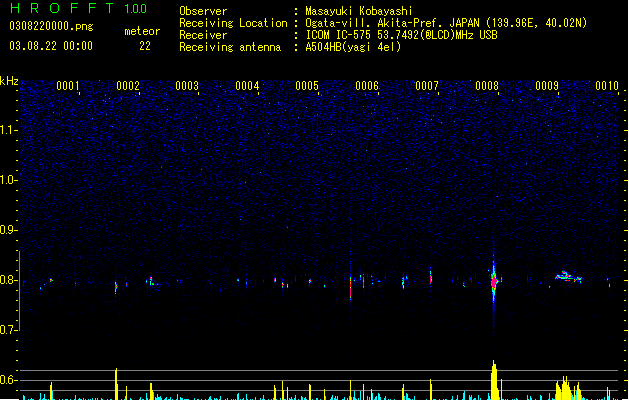Click the 0007 time marker label

[x=427, y=86]
